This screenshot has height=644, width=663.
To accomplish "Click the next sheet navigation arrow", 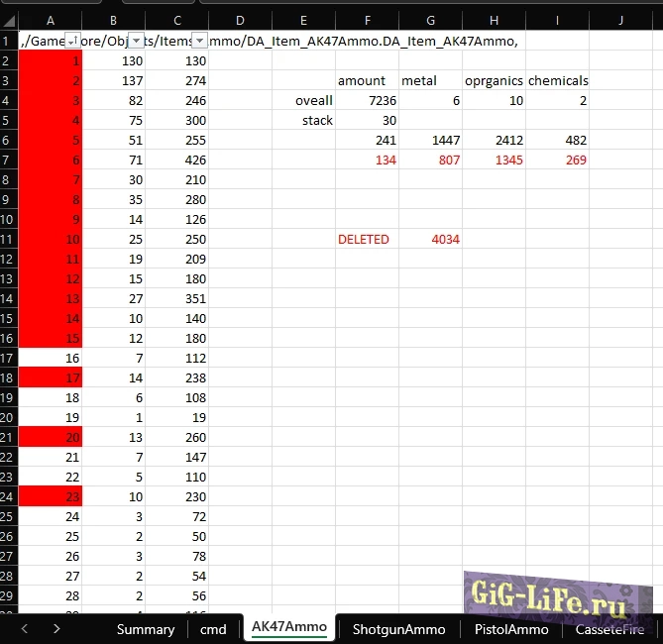I will (56, 628).
